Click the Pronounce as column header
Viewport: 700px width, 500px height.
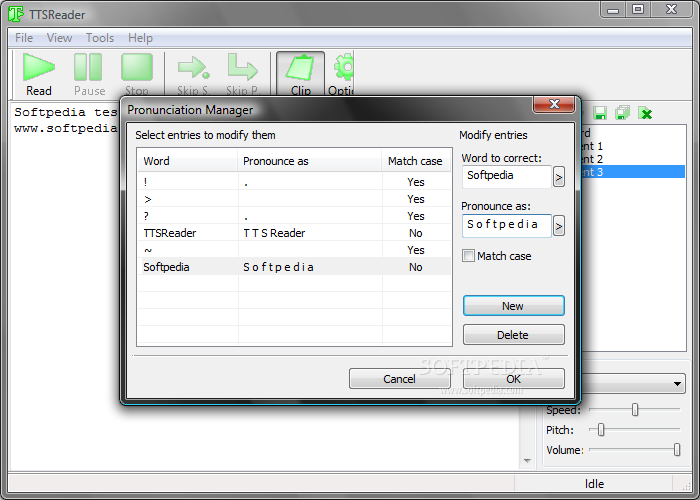(310, 161)
